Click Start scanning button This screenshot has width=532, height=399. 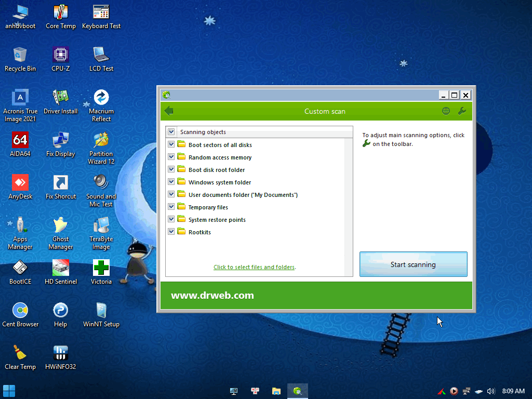(x=413, y=264)
